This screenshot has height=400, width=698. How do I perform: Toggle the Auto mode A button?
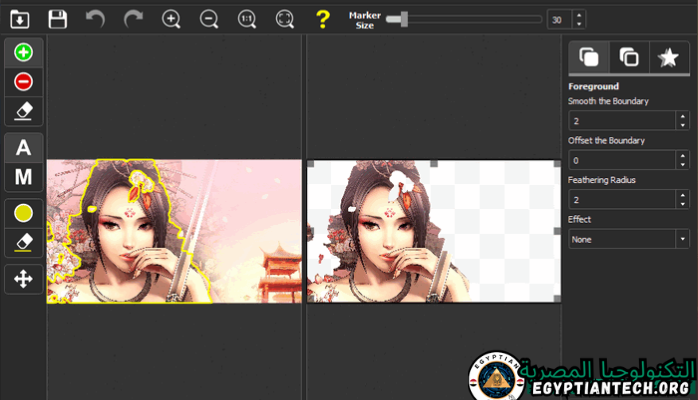(24, 148)
